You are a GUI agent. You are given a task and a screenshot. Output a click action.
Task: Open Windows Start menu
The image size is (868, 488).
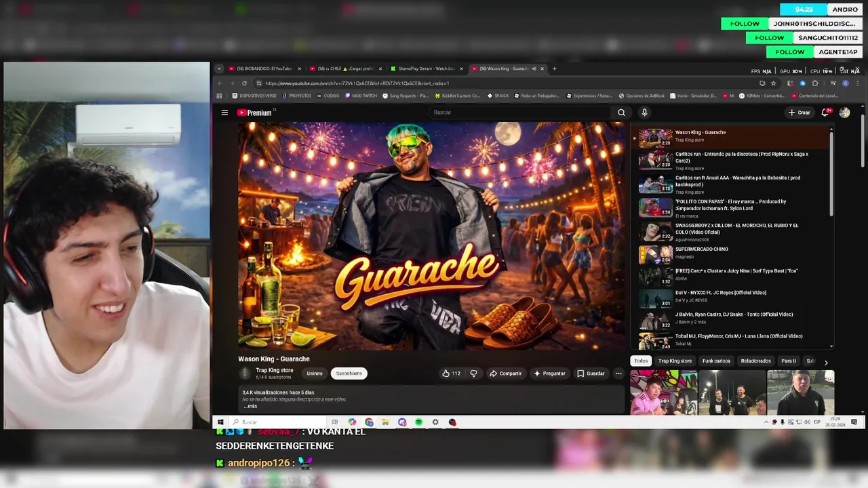click(220, 422)
